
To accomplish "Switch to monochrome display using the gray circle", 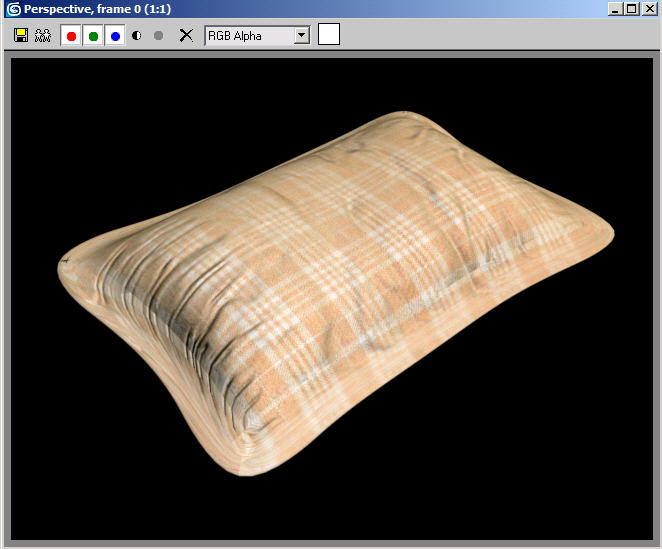I will (158, 35).
